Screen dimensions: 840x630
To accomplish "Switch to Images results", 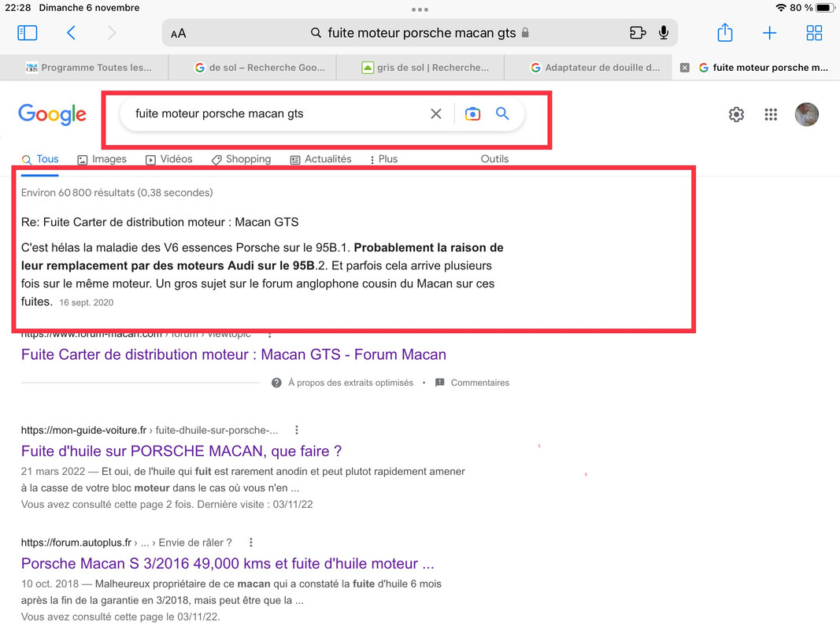I will coord(102,159).
